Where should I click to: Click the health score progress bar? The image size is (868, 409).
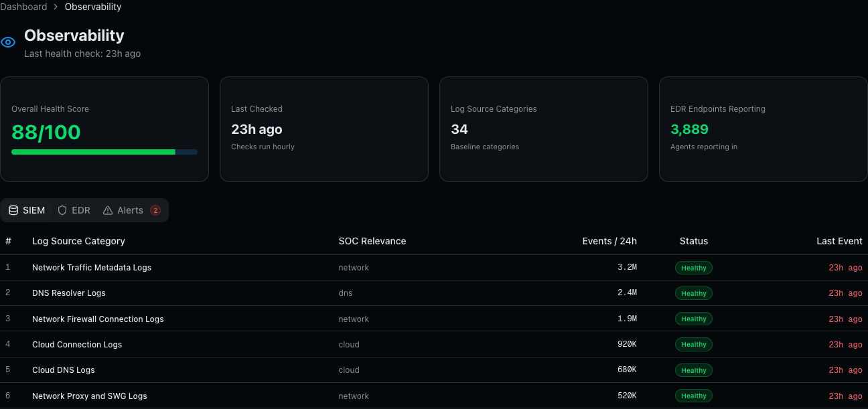(104, 152)
